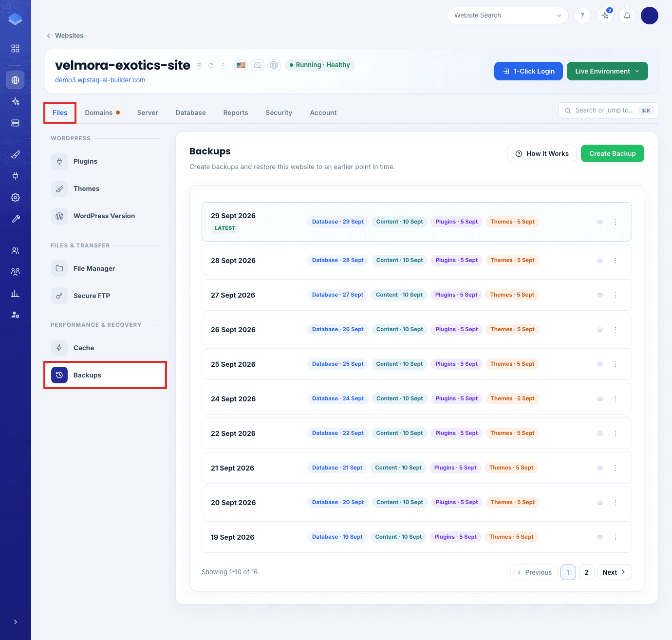The width and height of the screenshot is (672, 640).
Task: Open the notifications bell icon
Action: [627, 16]
